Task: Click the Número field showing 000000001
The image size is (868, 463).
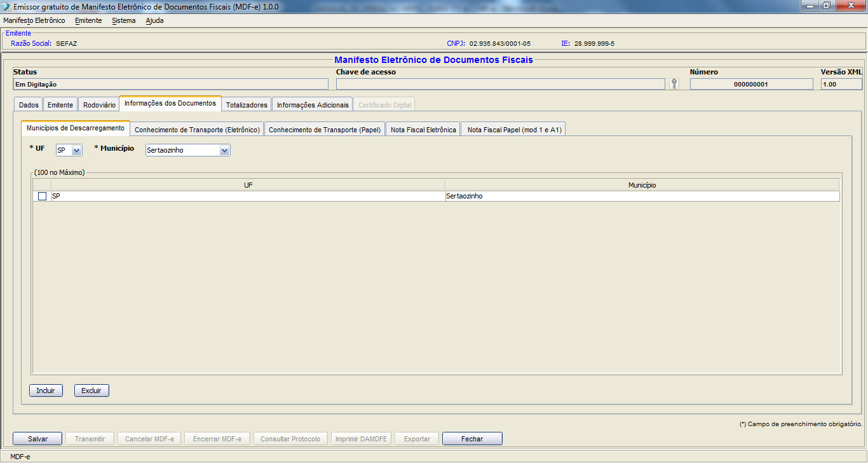Action: (751, 84)
